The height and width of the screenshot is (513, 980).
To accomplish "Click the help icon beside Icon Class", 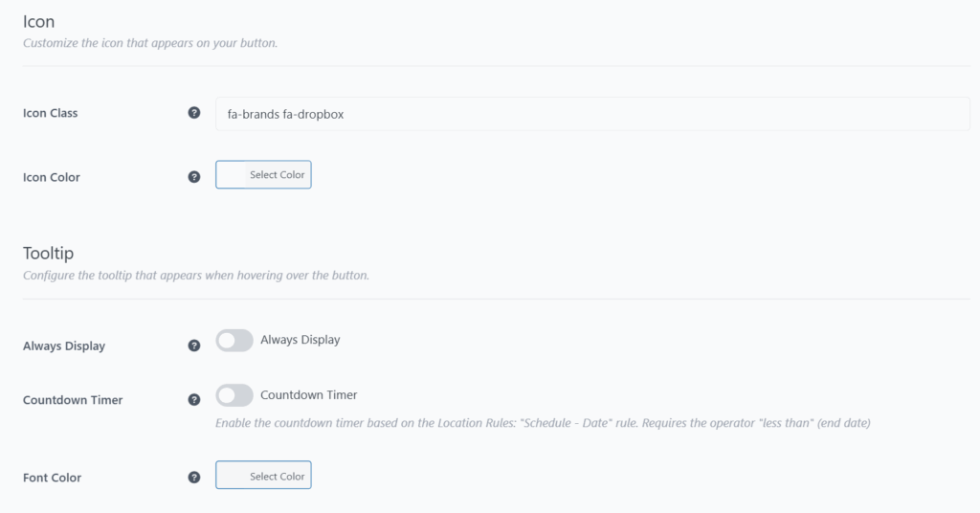I will [194, 113].
